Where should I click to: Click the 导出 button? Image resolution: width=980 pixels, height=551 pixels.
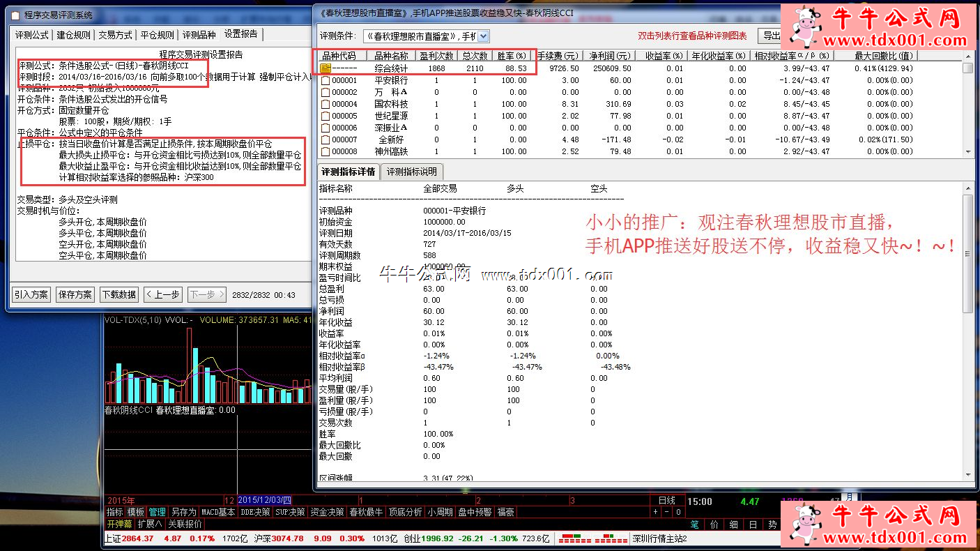coord(770,36)
